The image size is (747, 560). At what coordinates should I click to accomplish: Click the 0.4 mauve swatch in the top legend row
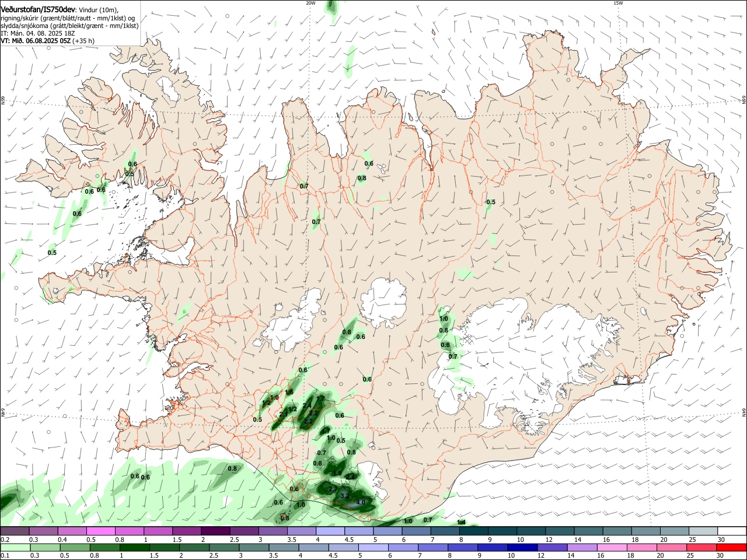pyautogui.click(x=72, y=531)
